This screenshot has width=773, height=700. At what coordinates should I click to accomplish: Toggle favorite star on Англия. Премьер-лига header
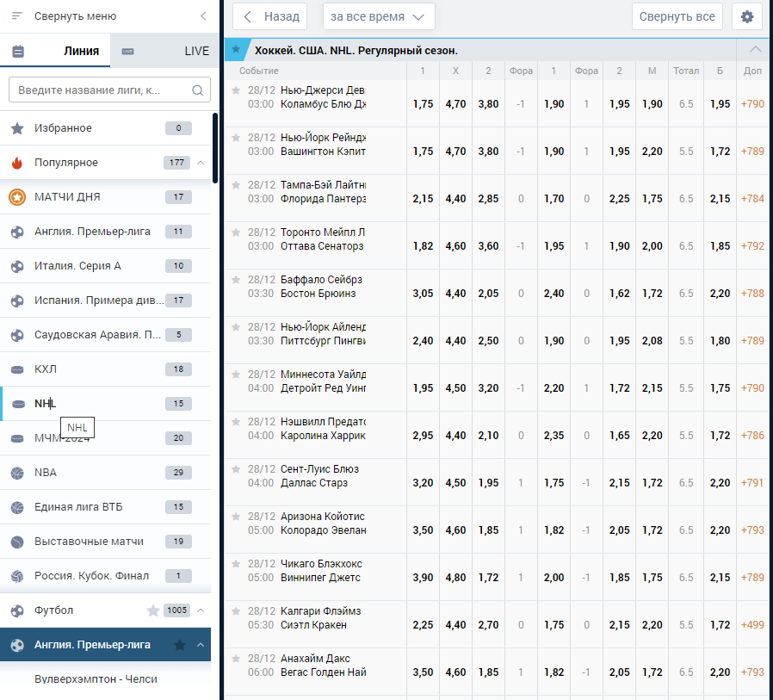coord(180,645)
